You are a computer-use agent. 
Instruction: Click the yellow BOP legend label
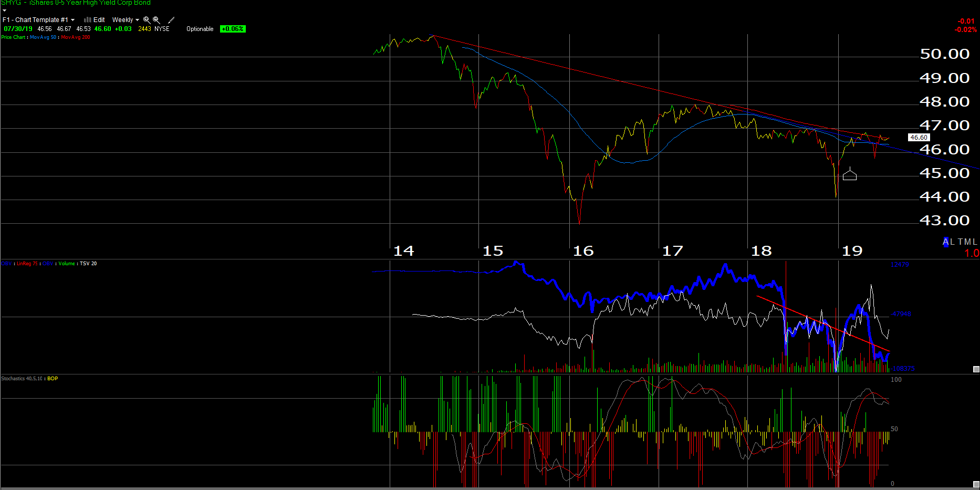coord(53,379)
